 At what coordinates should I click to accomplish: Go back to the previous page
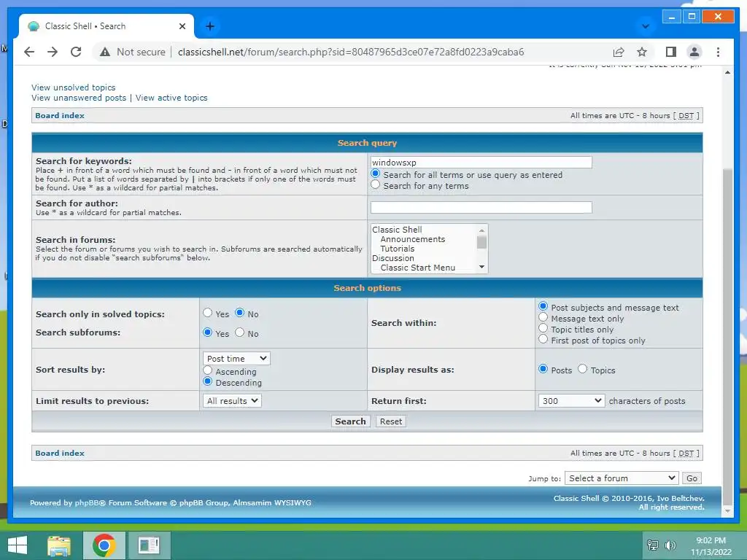click(x=29, y=52)
